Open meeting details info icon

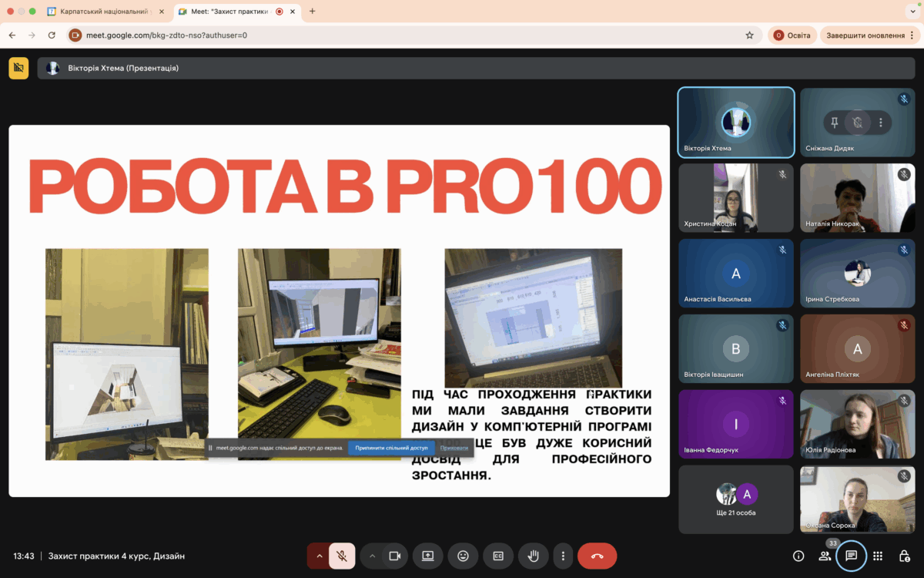[798, 556]
